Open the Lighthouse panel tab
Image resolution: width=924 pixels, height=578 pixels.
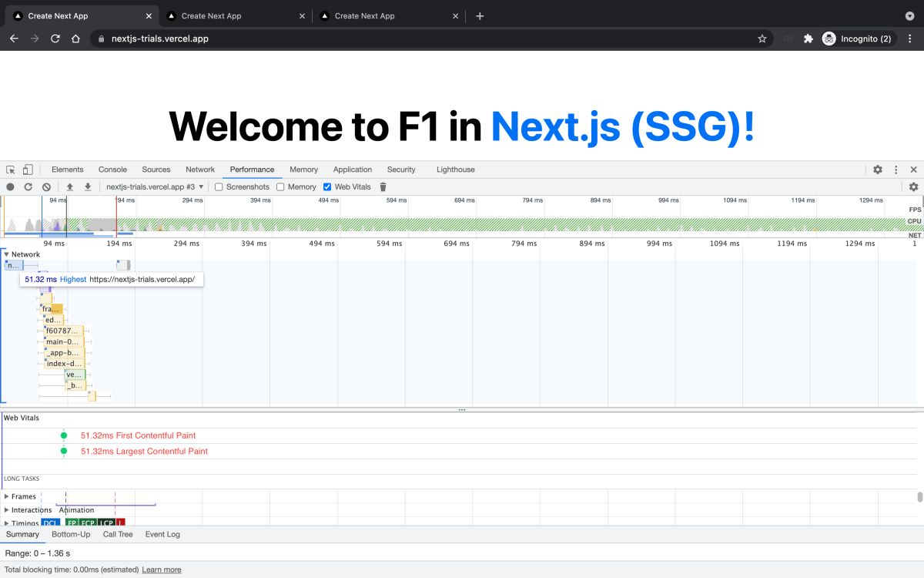click(x=456, y=170)
